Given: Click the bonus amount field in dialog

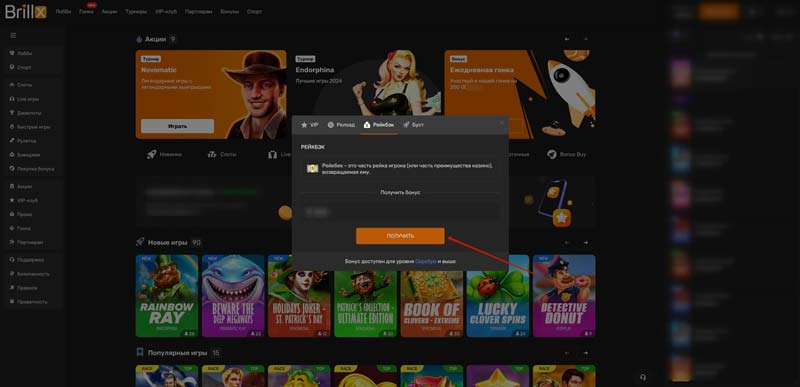Looking at the screenshot, I should pyautogui.click(x=400, y=212).
